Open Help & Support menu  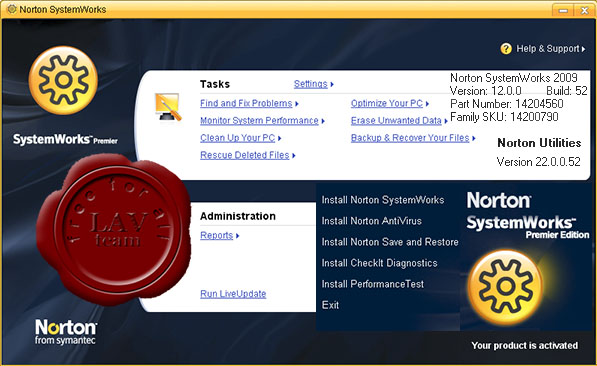[x=551, y=49]
